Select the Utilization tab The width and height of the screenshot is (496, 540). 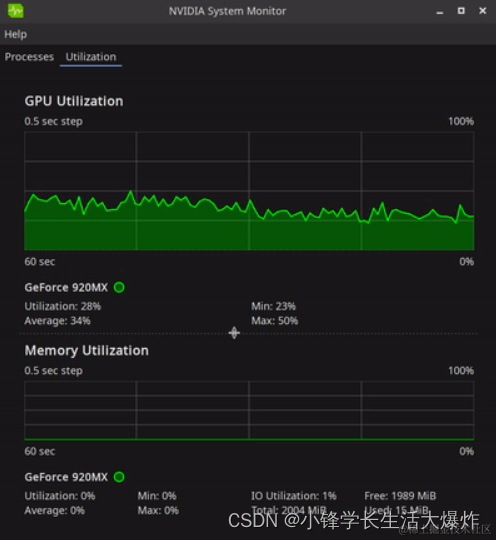(x=91, y=57)
